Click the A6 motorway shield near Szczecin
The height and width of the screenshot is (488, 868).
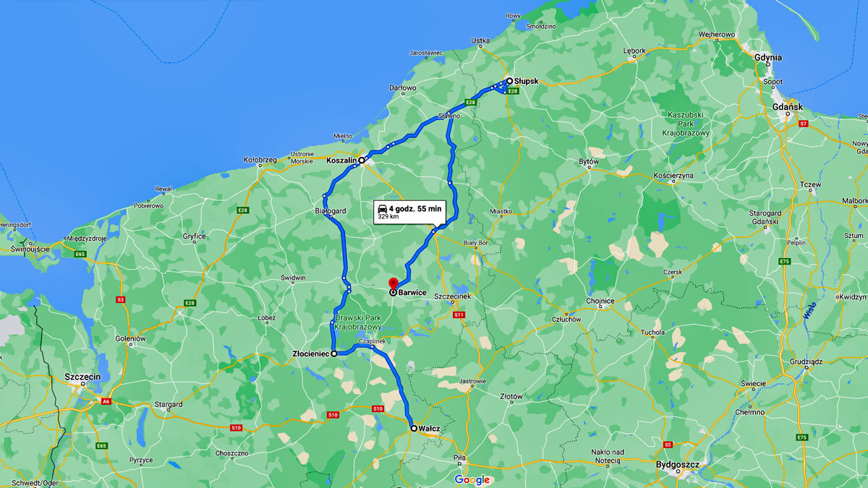pyautogui.click(x=106, y=401)
